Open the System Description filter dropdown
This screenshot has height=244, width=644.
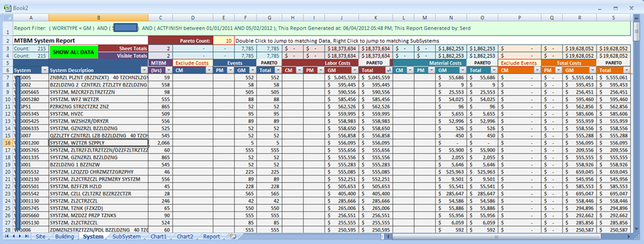[x=144, y=70]
